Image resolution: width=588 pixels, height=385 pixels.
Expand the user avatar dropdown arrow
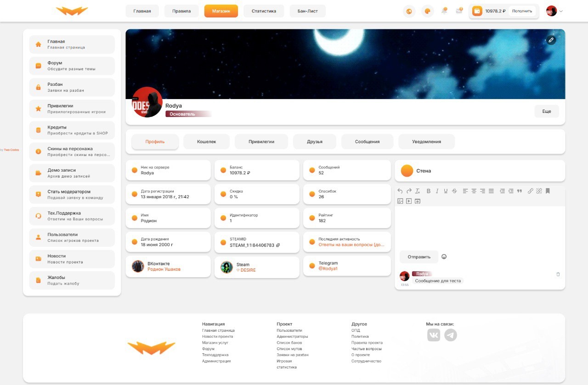(x=561, y=11)
